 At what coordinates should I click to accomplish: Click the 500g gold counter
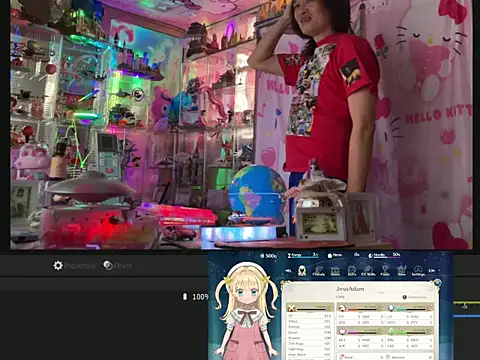[268, 256]
